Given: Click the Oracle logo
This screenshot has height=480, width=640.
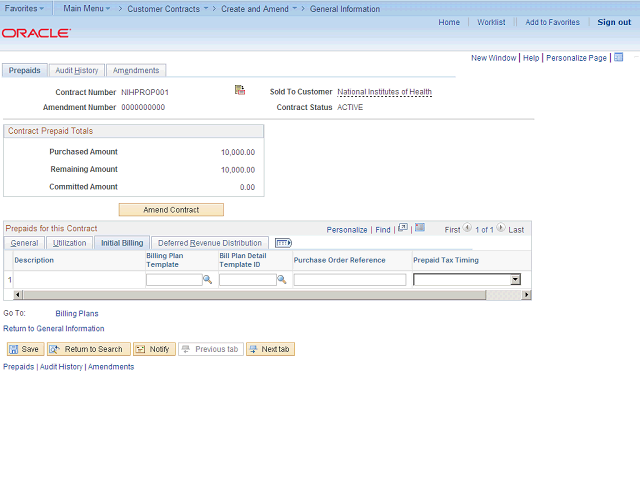Looking at the screenshot, I should click(x=36, y=33).
